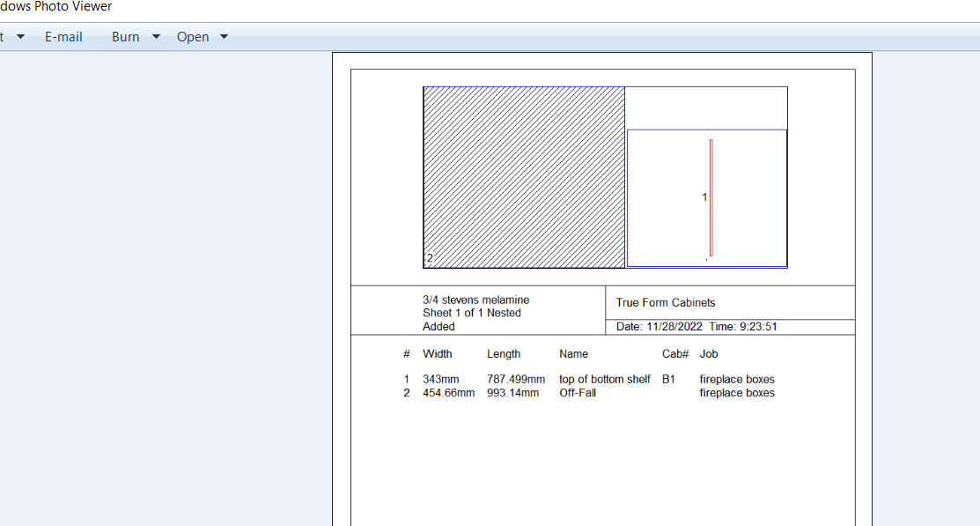Screen dimensions: 980x526
Task: Click the number 2 label in hatched area
Action: [430, 258]
